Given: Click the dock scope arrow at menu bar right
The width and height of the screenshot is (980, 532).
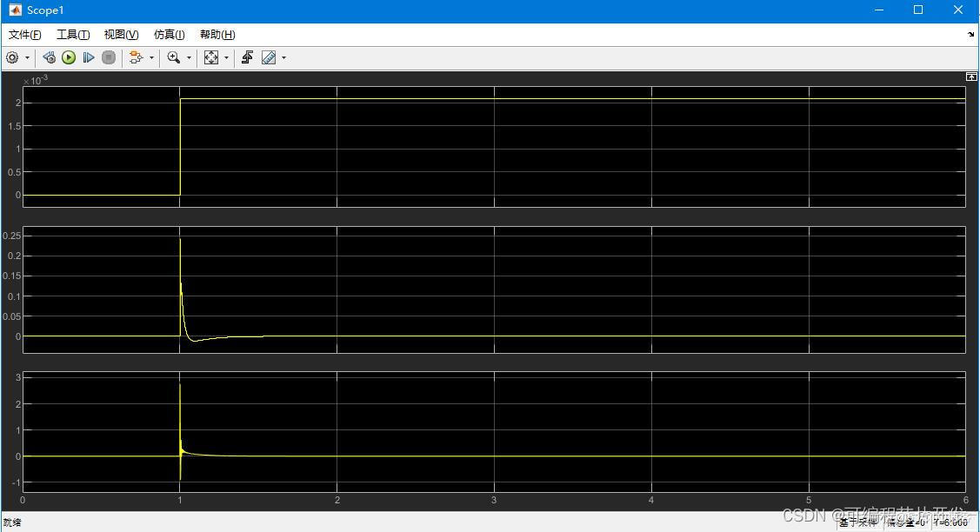Looking at the screenshot, I should (x=970, y=35).
